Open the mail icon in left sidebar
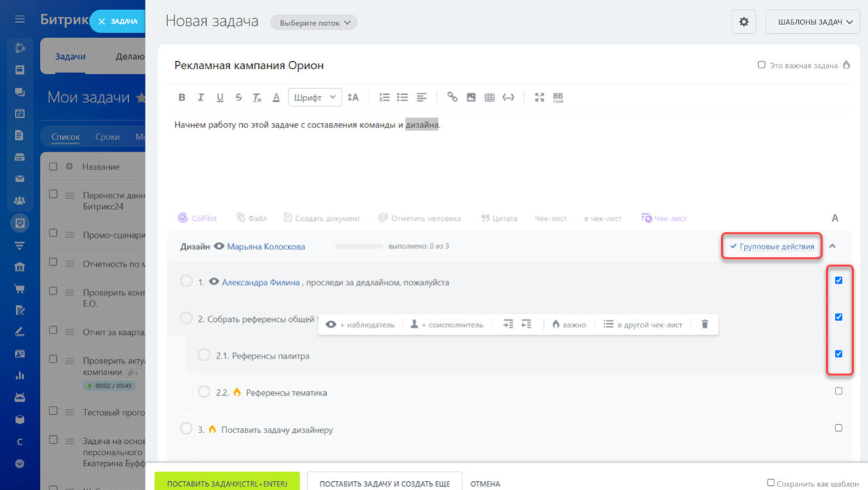The width and height of the screenshot is (868, 490). click(20, 179)
